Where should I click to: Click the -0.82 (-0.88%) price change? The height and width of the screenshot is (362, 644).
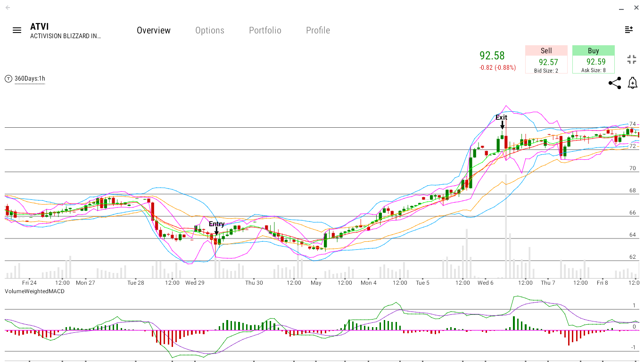(497, 68)
